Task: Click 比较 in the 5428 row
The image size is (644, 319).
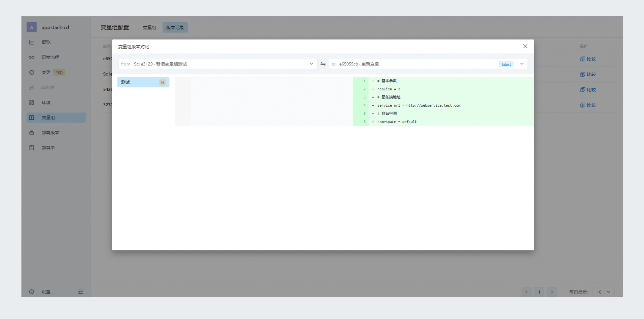Action: (588, 90)
